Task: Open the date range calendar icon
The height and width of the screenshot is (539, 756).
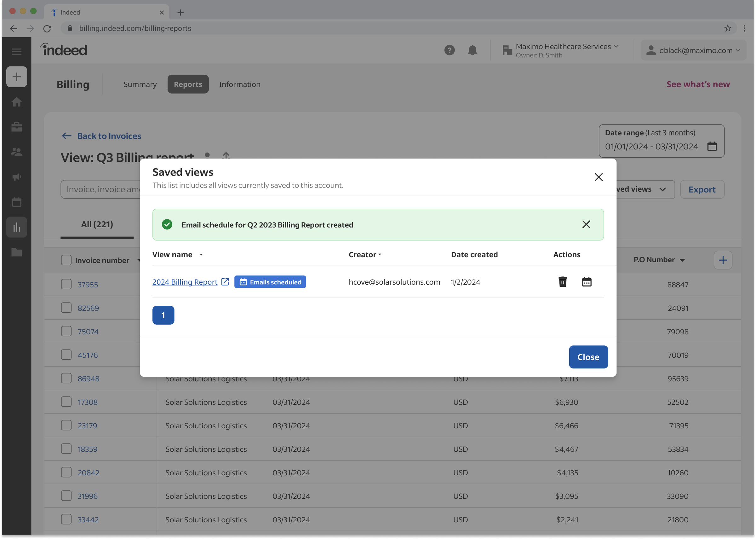Action: coord(712,146)
